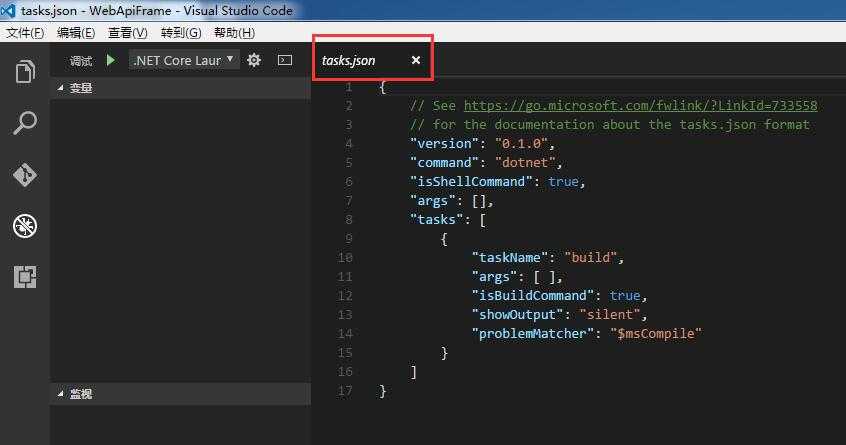
Task: Open the 文件(F) menu
Action: coord(25,33)
